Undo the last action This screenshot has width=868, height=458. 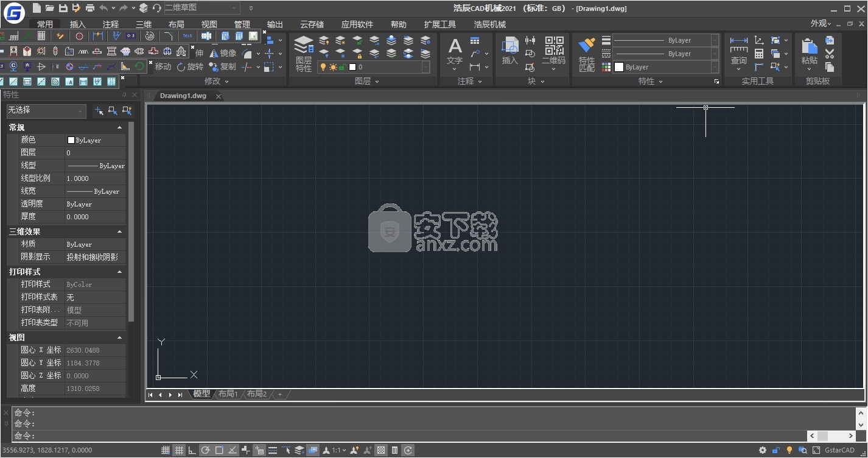(x=103, y=8)
